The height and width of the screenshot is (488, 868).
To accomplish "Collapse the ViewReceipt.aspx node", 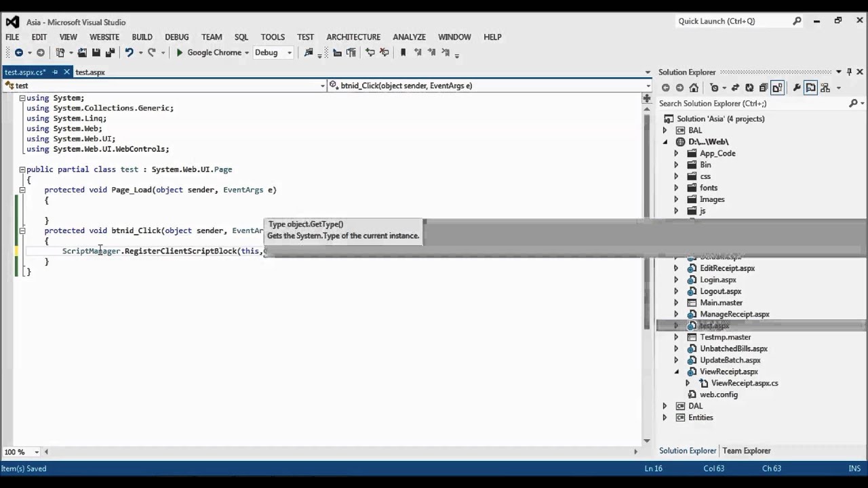I will pos(676,371).
